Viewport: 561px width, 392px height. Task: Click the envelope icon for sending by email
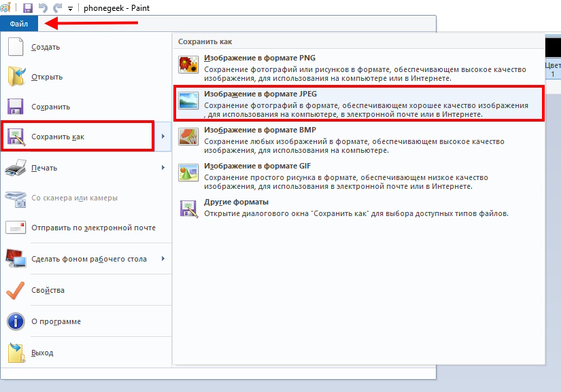[x=16, y=228]
